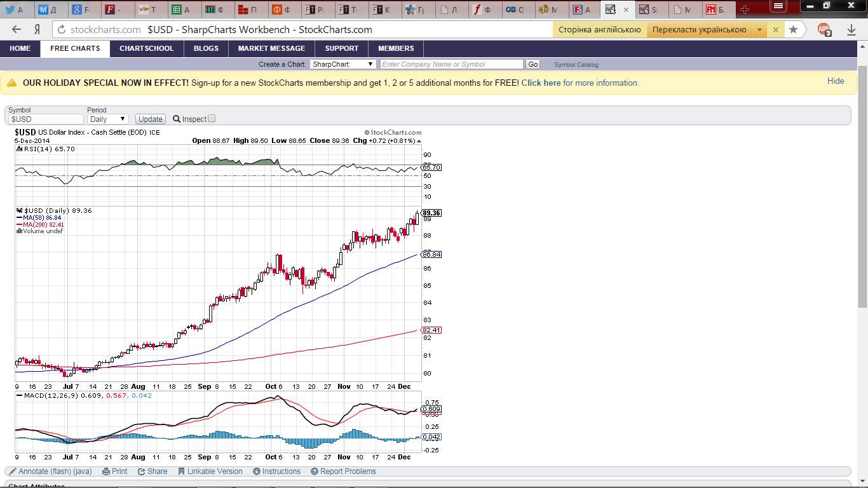Click 'Сторінка англійською' translate button
Screen dimensions: 868x488
pos(599,29)
